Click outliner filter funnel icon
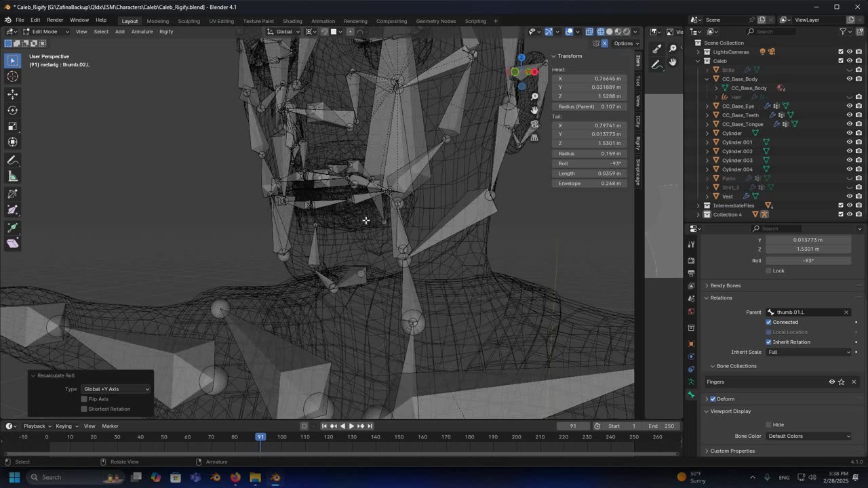 (x=843, y=31)
